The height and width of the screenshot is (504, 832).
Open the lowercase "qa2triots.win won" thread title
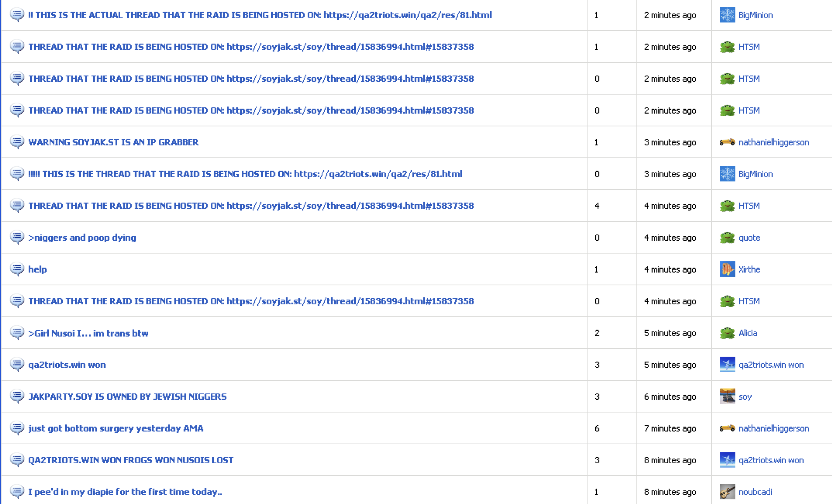[67, 365]
